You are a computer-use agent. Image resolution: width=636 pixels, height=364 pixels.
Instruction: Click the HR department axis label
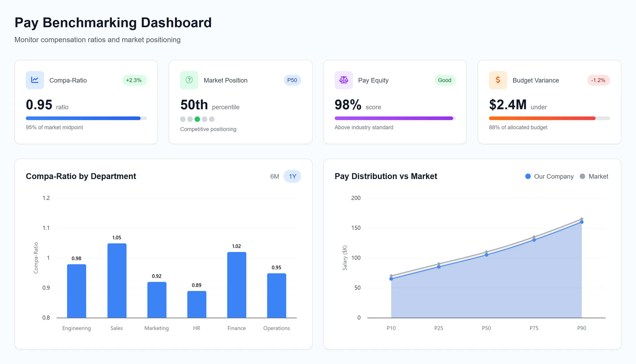(197, 328)
